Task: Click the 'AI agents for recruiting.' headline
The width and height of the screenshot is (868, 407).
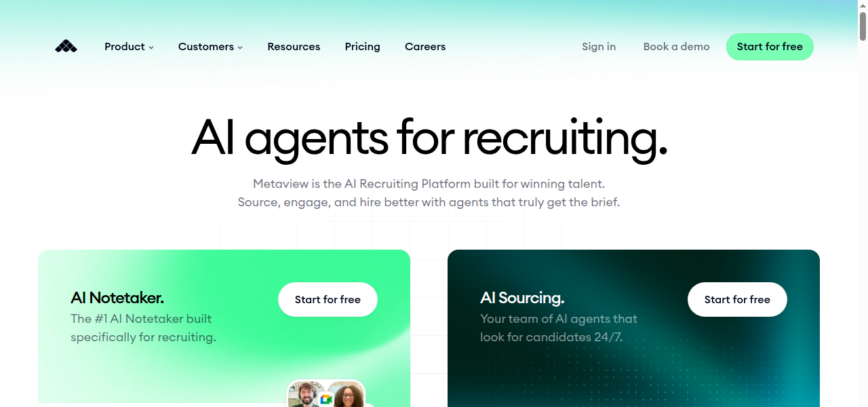Action: (x=429, y=137)
